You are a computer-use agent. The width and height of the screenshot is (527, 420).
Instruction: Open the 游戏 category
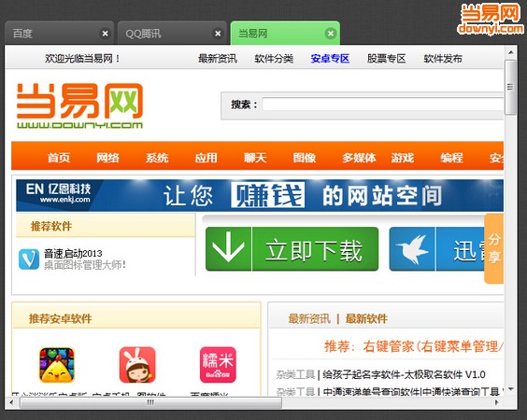point(403,158)
